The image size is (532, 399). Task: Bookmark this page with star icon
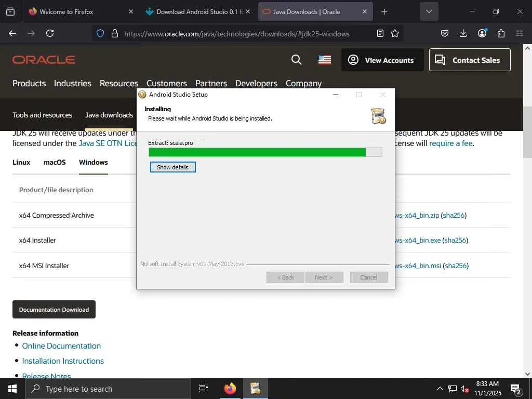pyautogui.click(x=395, y=33)
